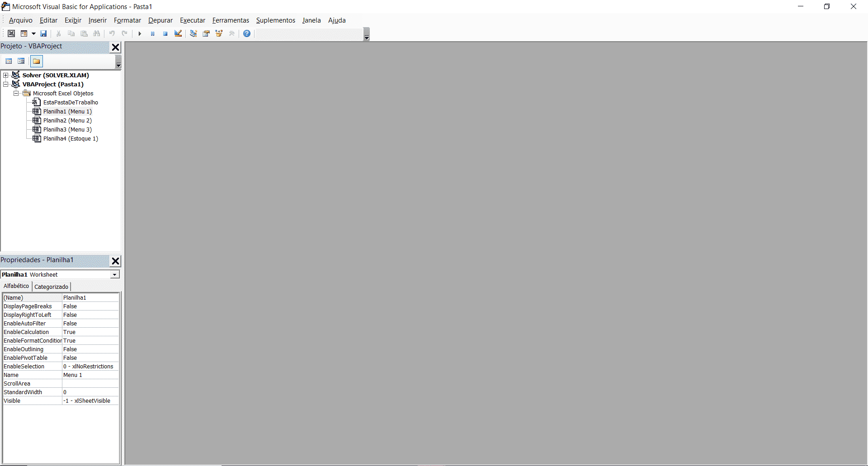Select Planilha3 (Menu 3) sheet
The image size is (868, 466).
[x=67, y=129]
